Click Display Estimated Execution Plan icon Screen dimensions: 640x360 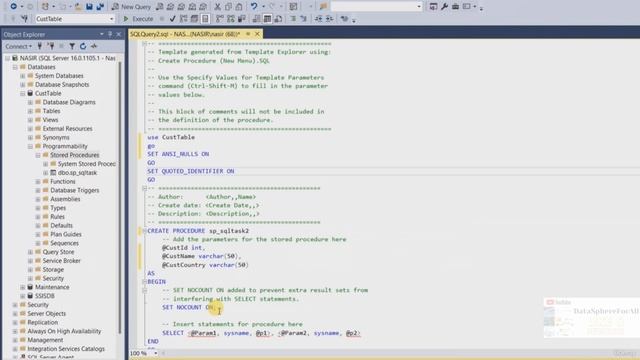tap(184, 19)
